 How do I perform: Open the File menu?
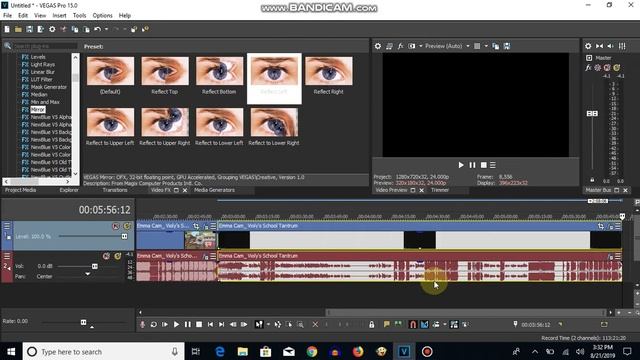click(x=7, y=16)
